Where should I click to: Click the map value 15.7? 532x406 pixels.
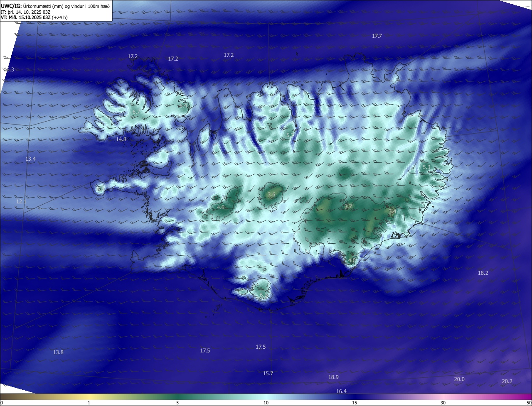(x=268, y=374)
